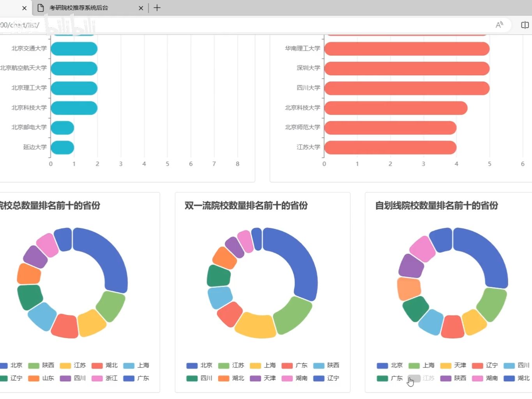Click the 上海 legend swatch in 双一流 chart
532x399 pixels.
(x=255, y=365)
